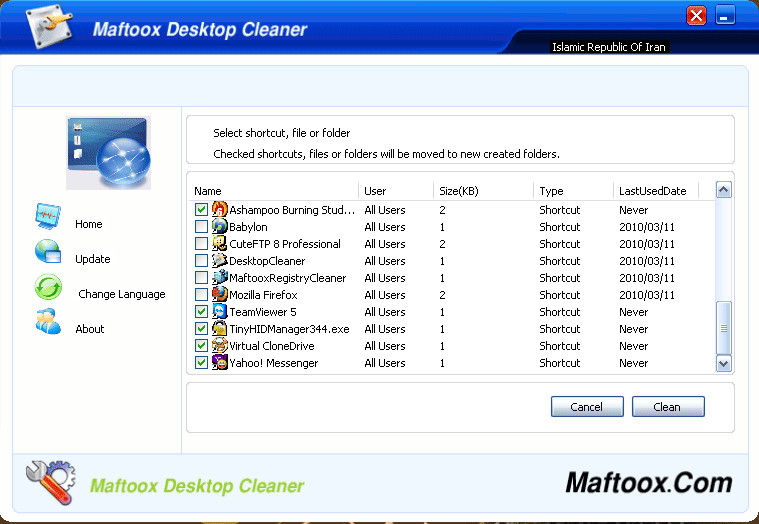Close the Maftoox Desktop Cleaner window

coord(697,15)
